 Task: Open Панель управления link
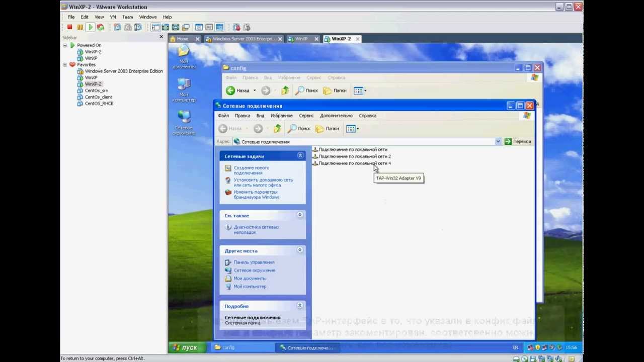[254, 262]
